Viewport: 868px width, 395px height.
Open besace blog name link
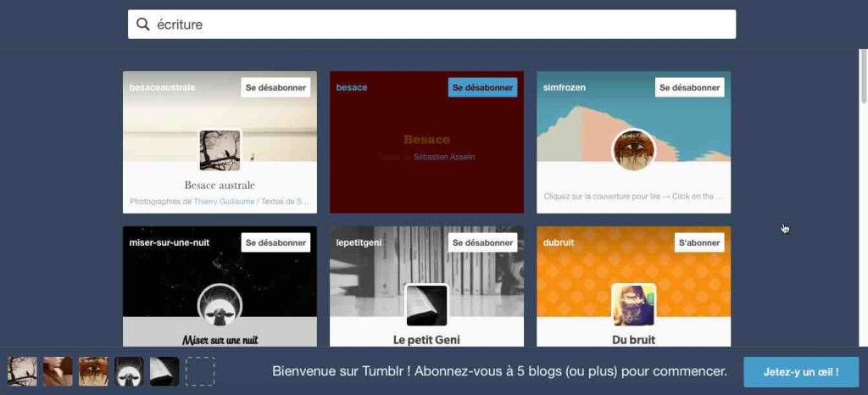[x=352, y=87]
